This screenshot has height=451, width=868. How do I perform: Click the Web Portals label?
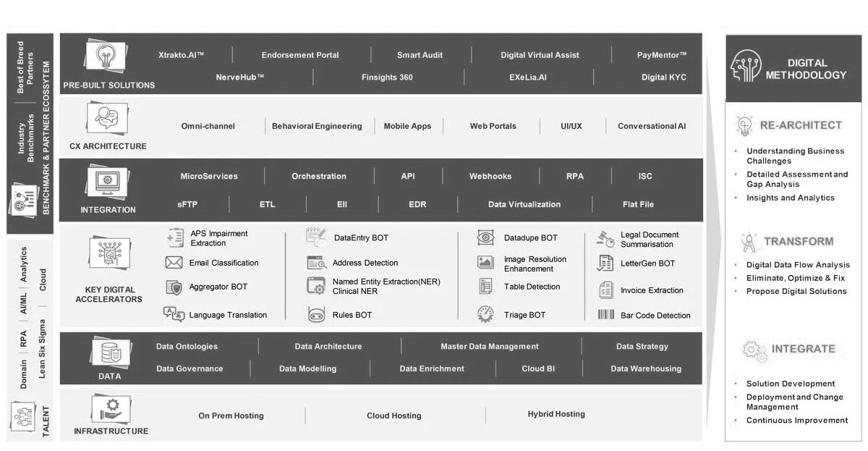click(x=493, y=126)
